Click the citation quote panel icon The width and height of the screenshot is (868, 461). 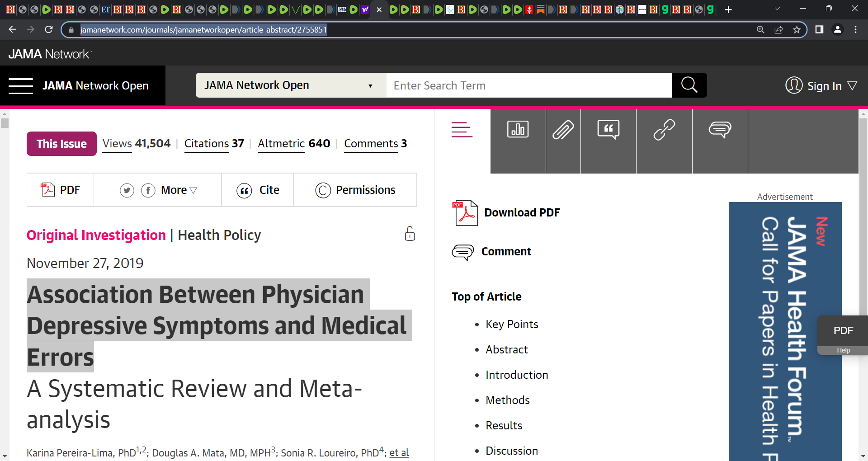(609, 130)
